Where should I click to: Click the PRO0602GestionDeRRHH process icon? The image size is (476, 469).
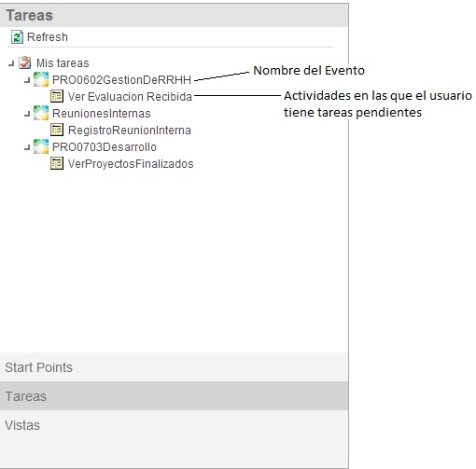pos(41,79)
